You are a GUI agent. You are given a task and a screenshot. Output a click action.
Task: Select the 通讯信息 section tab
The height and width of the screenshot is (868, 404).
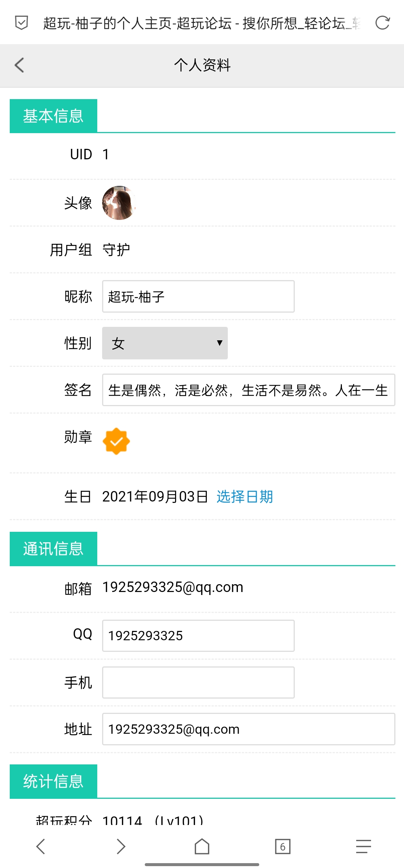pos(53,549)
